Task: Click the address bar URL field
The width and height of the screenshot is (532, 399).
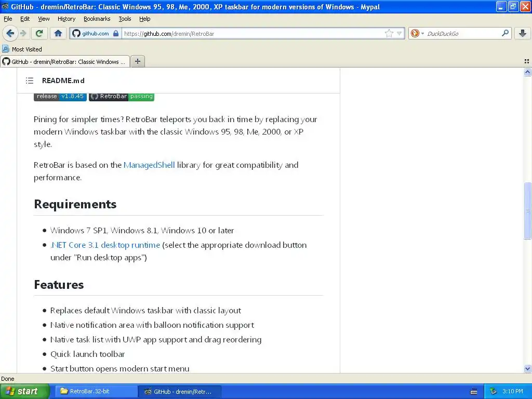Action: [x=253, y=34]
